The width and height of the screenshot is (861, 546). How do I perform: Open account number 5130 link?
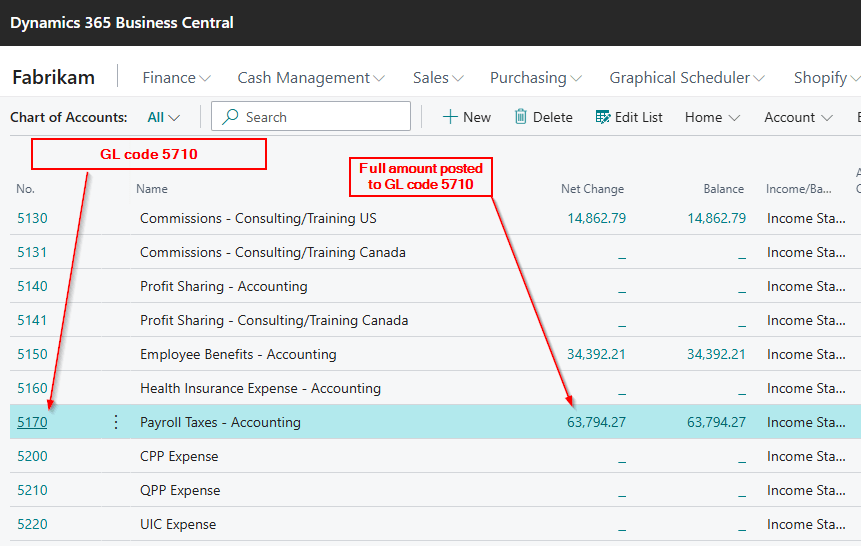pos(32,218)
